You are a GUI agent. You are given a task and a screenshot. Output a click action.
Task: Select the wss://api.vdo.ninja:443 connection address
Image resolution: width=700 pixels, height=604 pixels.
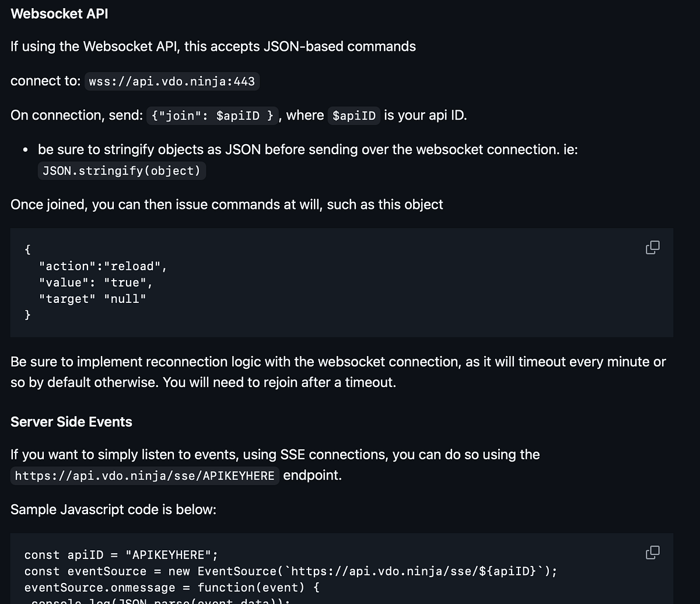point(171,81)
